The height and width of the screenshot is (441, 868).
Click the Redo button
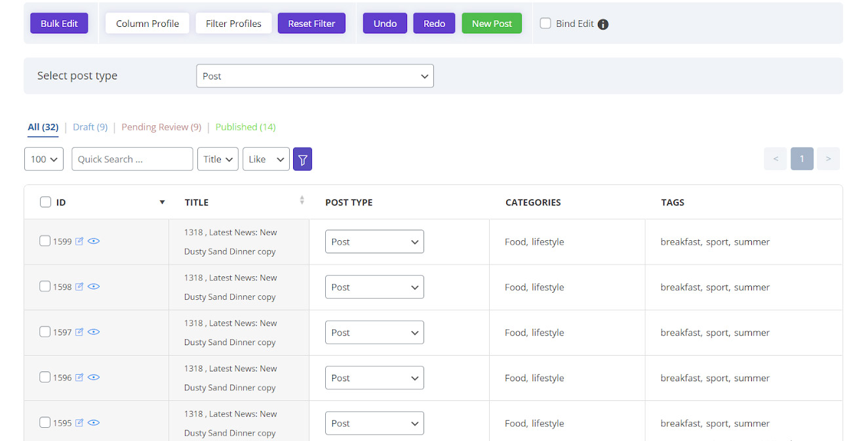(434, 24)
